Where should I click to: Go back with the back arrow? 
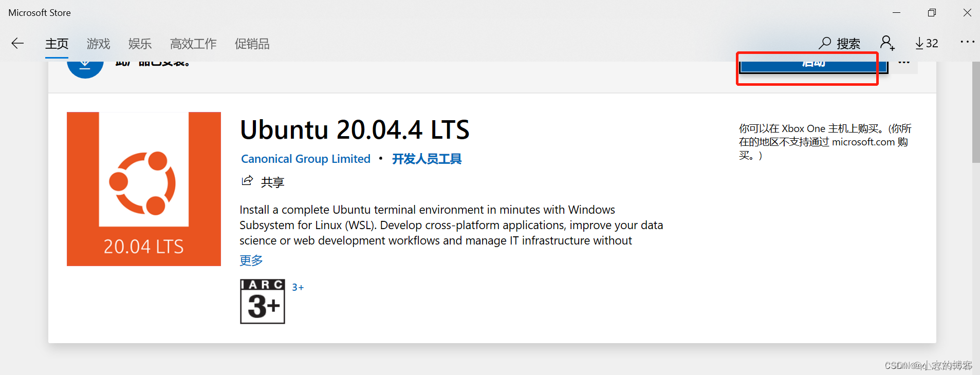pos(17,43)
